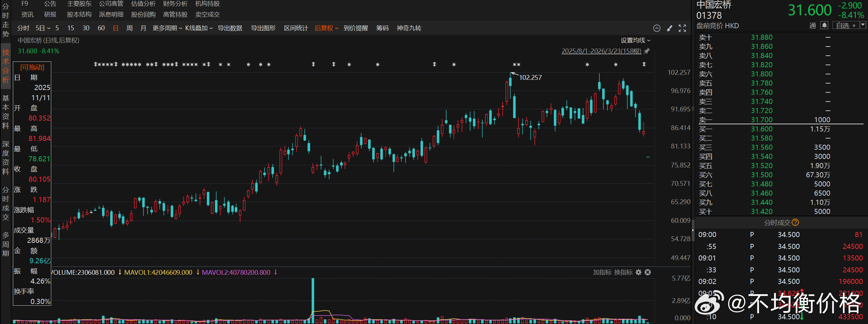
Task: Open 财务分析 financial analysis
Action: coord(175,4)
